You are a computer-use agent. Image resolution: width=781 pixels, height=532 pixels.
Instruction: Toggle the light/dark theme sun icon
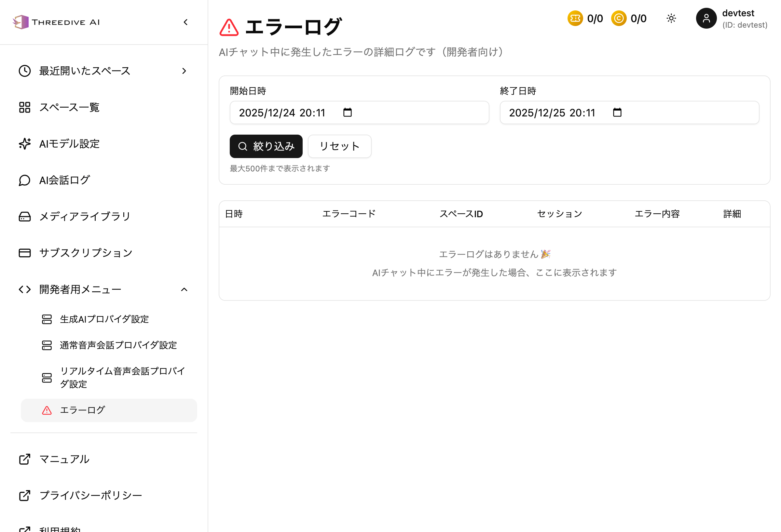(671, 18)
